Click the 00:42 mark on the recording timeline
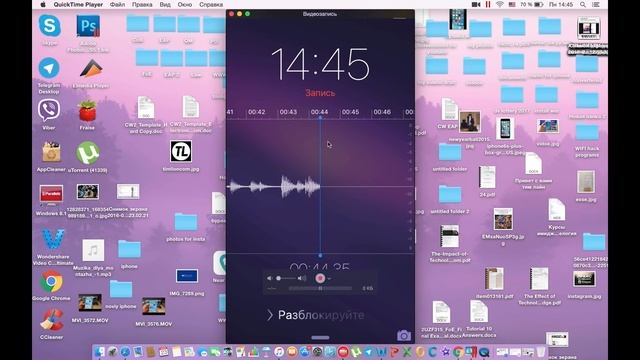640x360 pixels. (257, 112)
